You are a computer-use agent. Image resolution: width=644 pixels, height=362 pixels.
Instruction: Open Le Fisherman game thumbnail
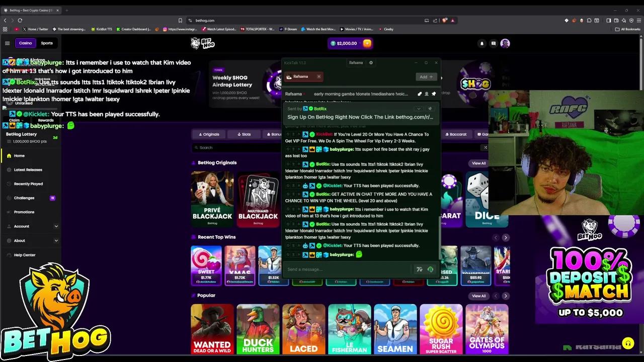pyautogui.click(x=350, y=329)
